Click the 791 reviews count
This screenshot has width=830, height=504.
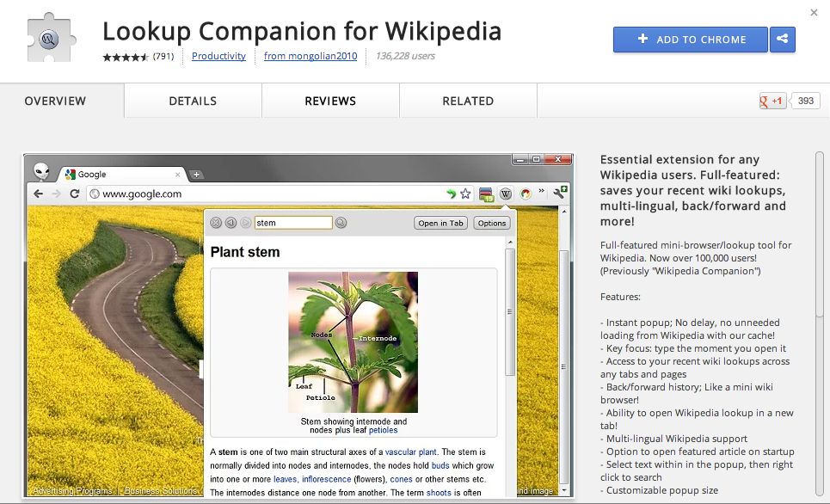tap(163, 56)
